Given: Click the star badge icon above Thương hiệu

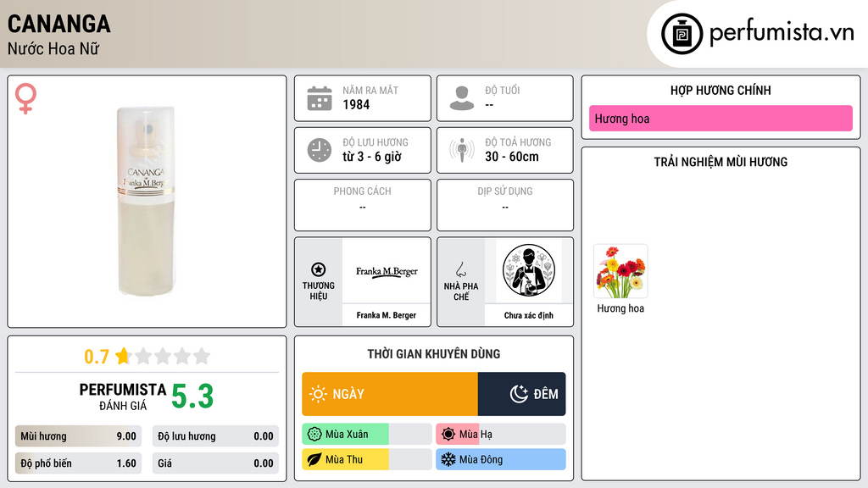Looking at the screenshot, I should click(319, 269).
